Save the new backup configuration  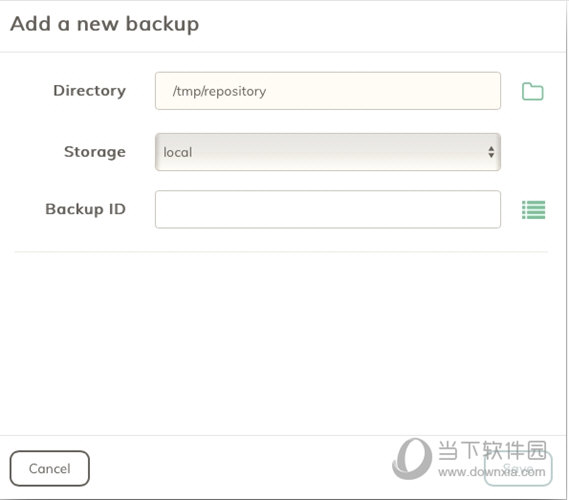pyautogui.click(x=518, y=468)
